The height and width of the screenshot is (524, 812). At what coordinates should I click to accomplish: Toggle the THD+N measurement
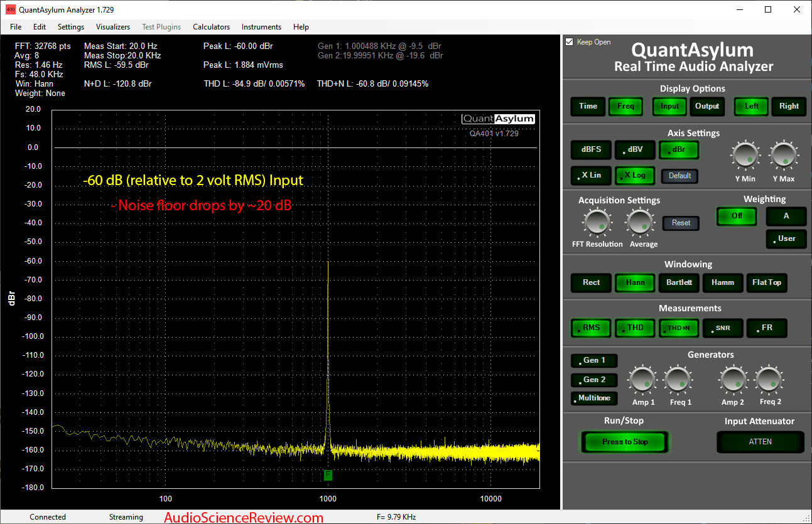679,328
